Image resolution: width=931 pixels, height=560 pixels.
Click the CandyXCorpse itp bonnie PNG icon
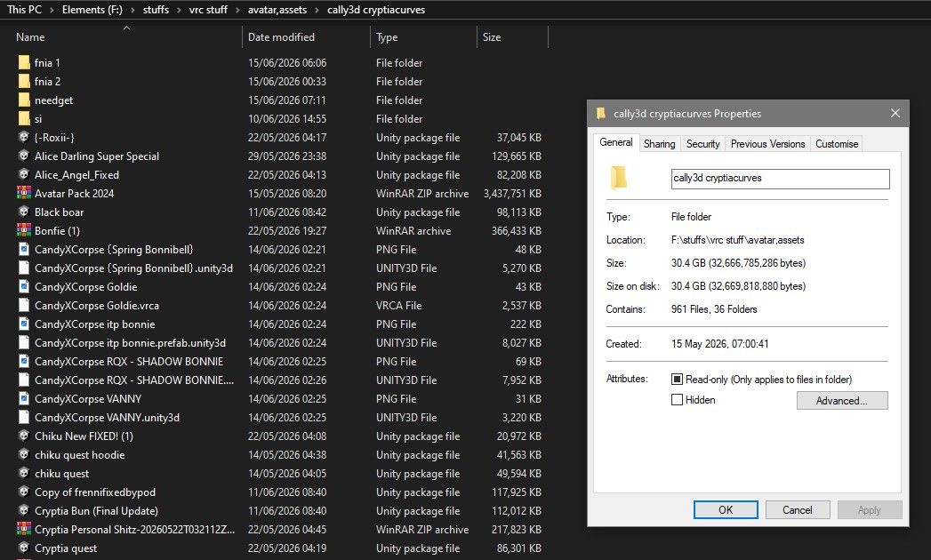[24, 324]
